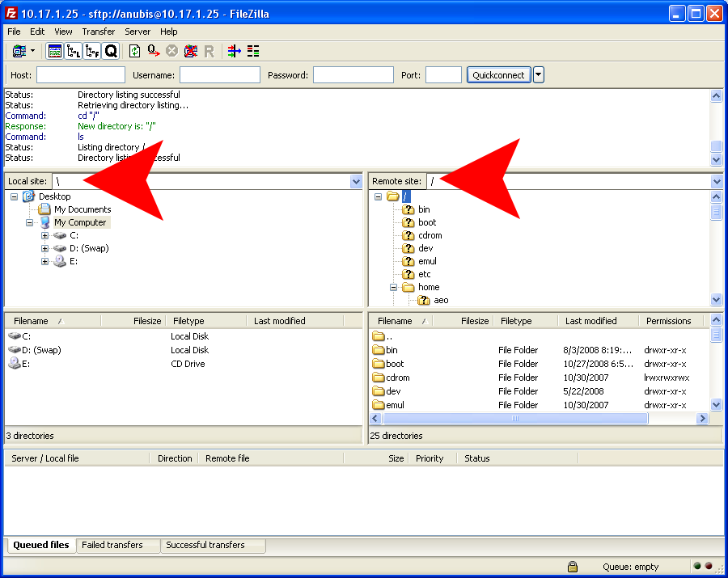Select the etc folder in the remote tree
The image size is (728, 578).
tap(425, 275)
